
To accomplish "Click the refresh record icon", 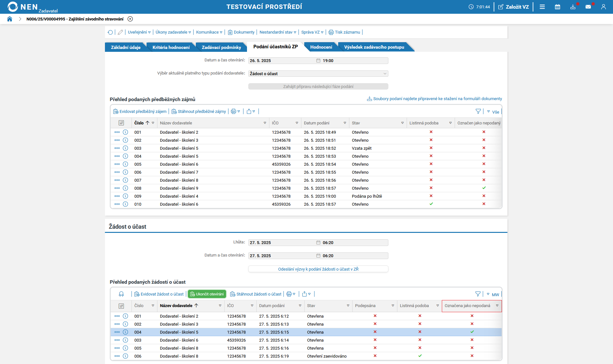I will pyautogui.click(x=110, y=32).
